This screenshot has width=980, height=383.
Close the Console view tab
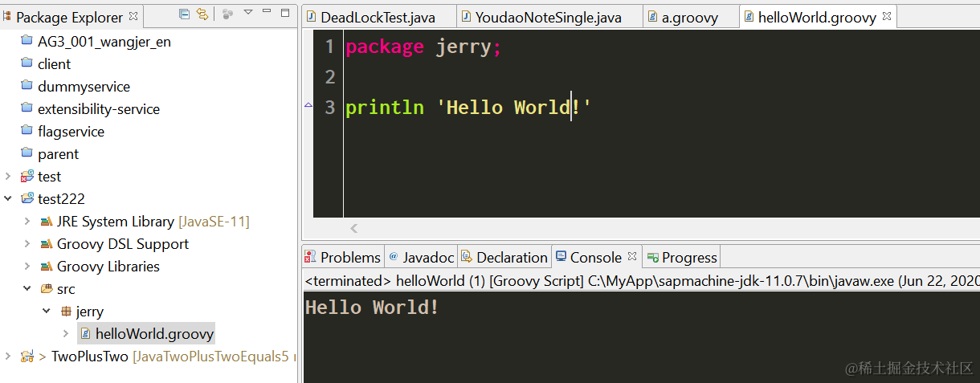click(632, 256)
